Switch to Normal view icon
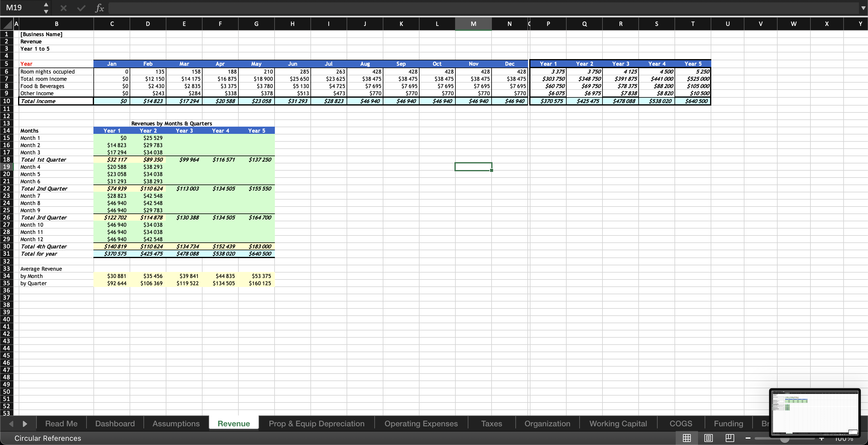 [x=687, y=438]
